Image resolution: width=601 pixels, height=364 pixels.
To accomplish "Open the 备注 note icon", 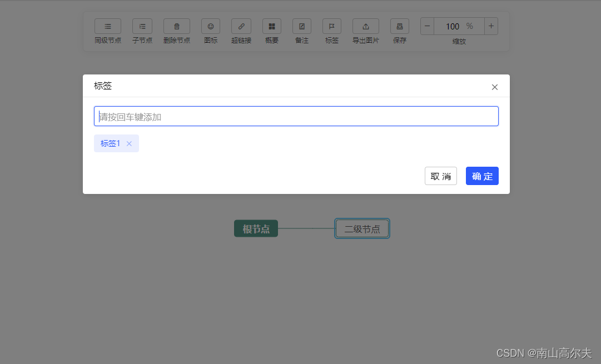I will point(302,27).
